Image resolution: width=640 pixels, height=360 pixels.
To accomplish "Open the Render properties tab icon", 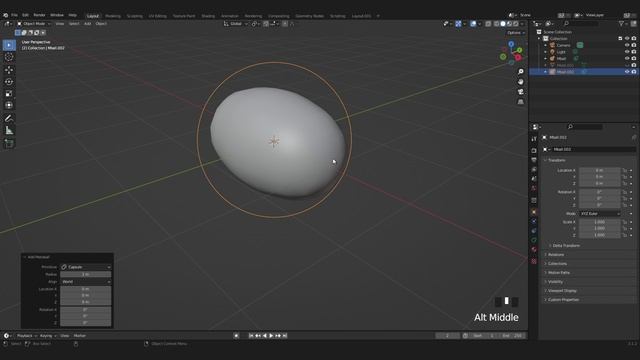I will (x=534, y=150).
